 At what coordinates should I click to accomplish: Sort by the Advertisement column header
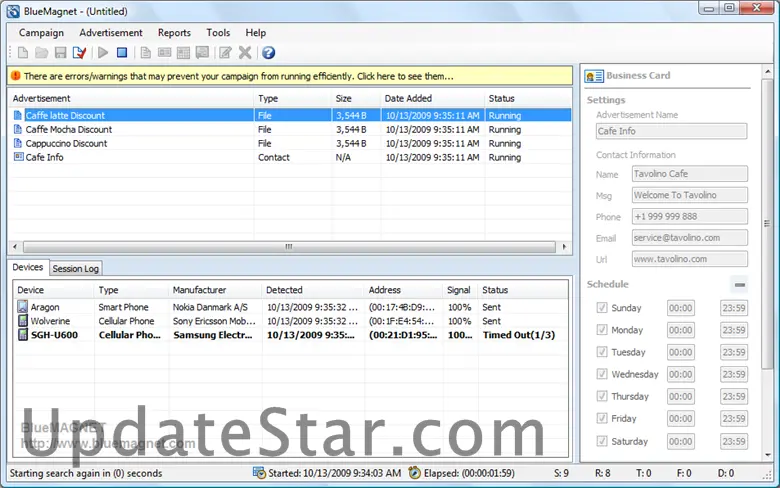click(131, 98)
